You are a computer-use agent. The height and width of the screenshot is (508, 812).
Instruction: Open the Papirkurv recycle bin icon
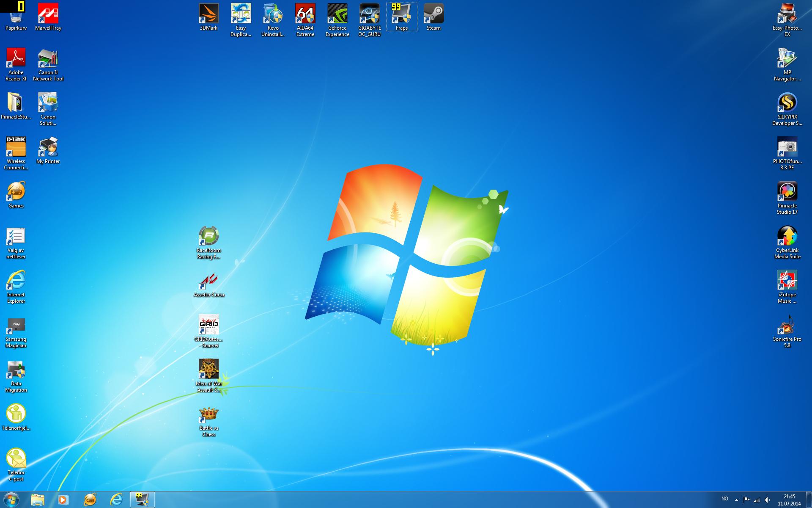16,16
